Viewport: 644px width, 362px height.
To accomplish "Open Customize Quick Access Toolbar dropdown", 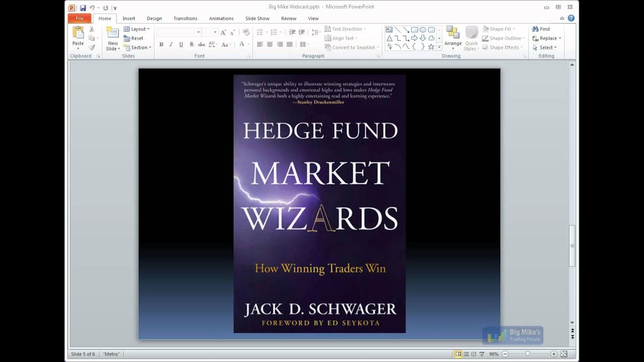I will 115,8.
